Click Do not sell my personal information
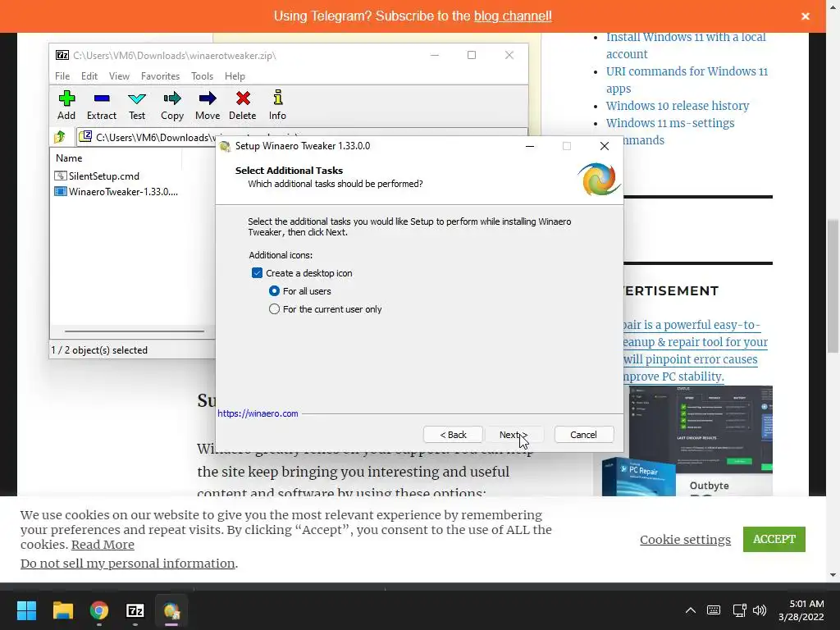Screen dimensions: 840x630 [127, 564]
